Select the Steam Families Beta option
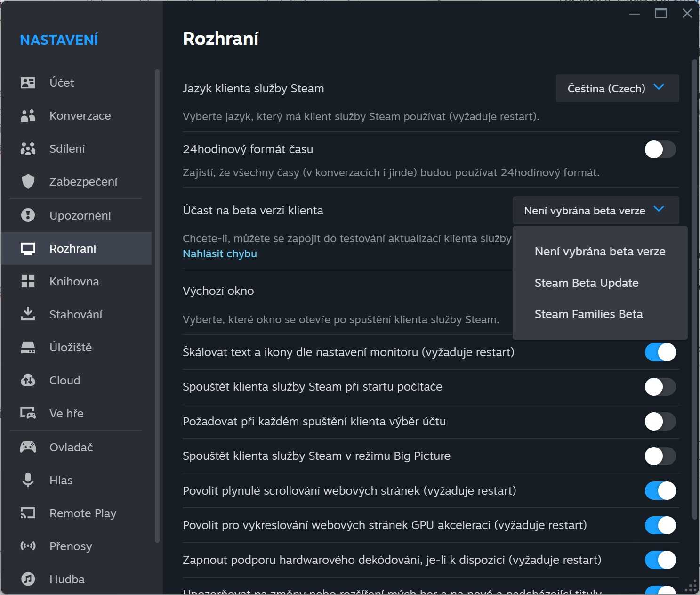The height and width of the screenshot is (595, 700). click(x=588, y=314)
